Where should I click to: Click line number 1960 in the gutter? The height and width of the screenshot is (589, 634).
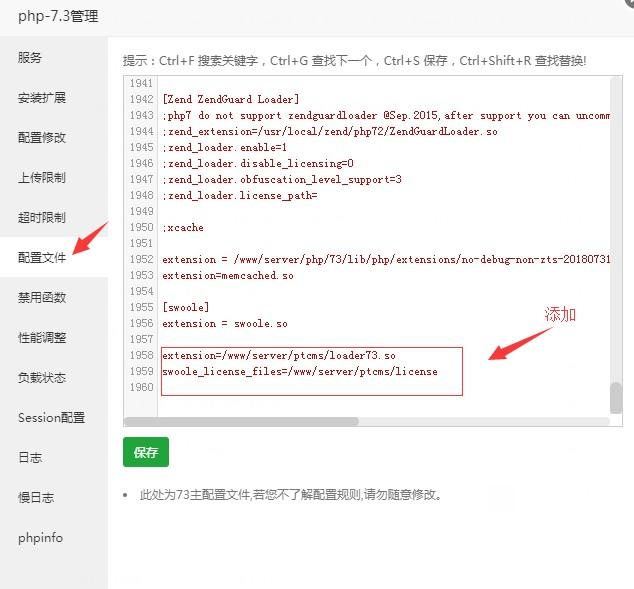[142, 387]
